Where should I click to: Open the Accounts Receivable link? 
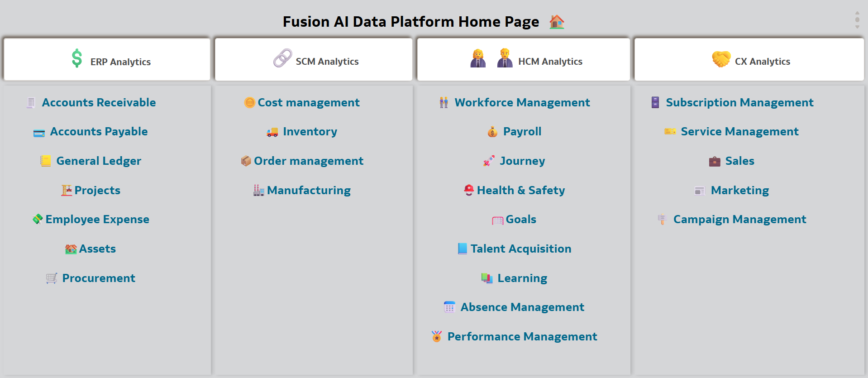tap(99, 103)
